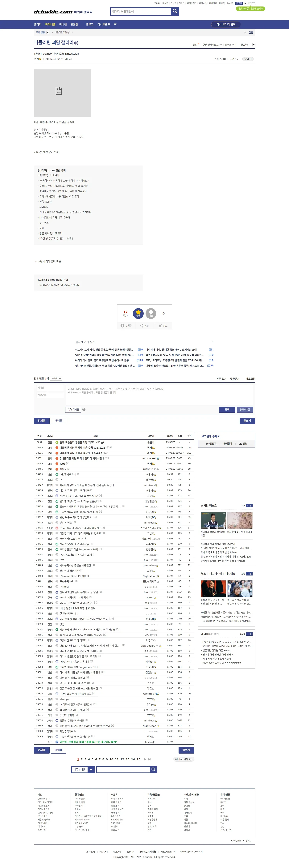Click the 즐겨찾기 link
289x868 pixels.
click(227, 443)
